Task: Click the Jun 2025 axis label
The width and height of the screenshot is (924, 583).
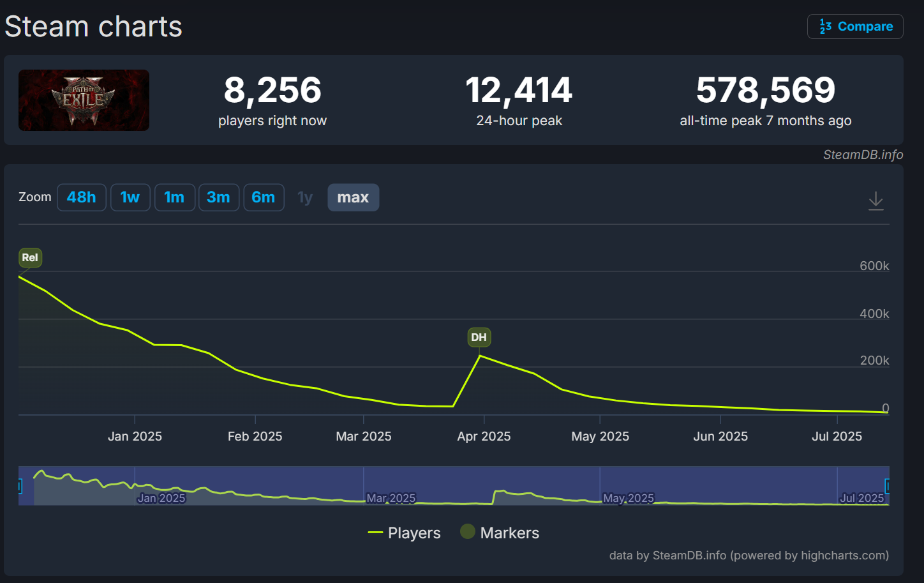Action: [x=720, y=436]
